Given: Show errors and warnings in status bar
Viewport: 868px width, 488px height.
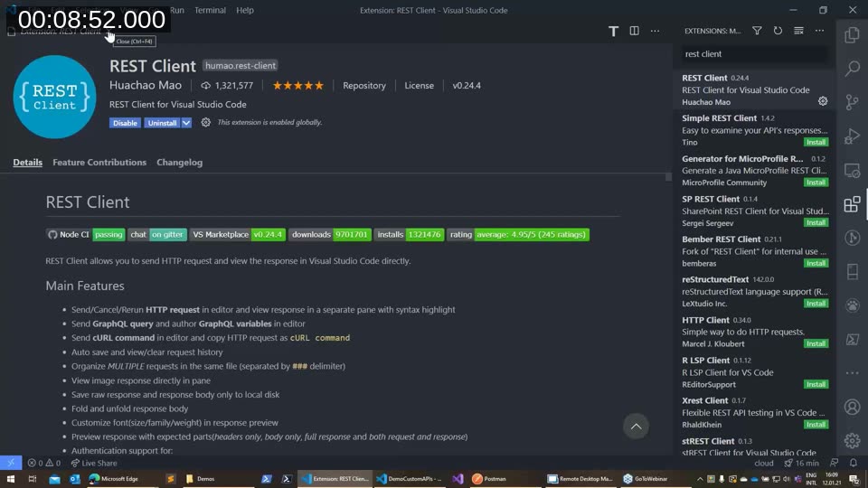Looking at the screenshot, I should pos(44,463).
